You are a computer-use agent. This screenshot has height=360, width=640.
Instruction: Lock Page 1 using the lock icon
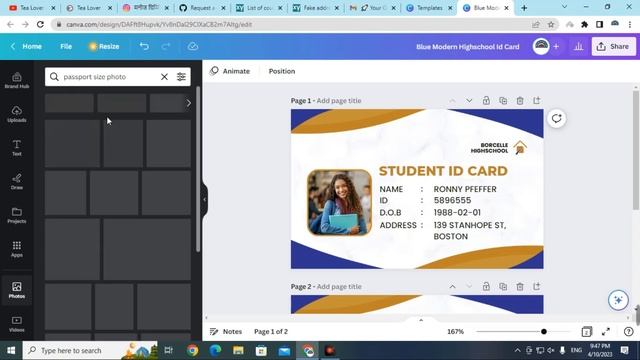[x=486, y=100]
